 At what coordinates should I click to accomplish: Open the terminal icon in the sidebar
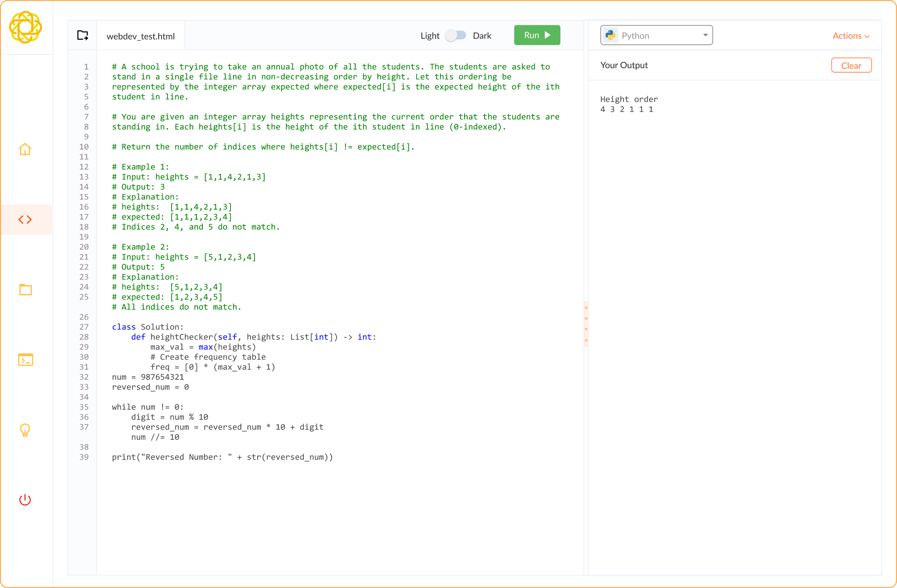(x=25, y=360)
